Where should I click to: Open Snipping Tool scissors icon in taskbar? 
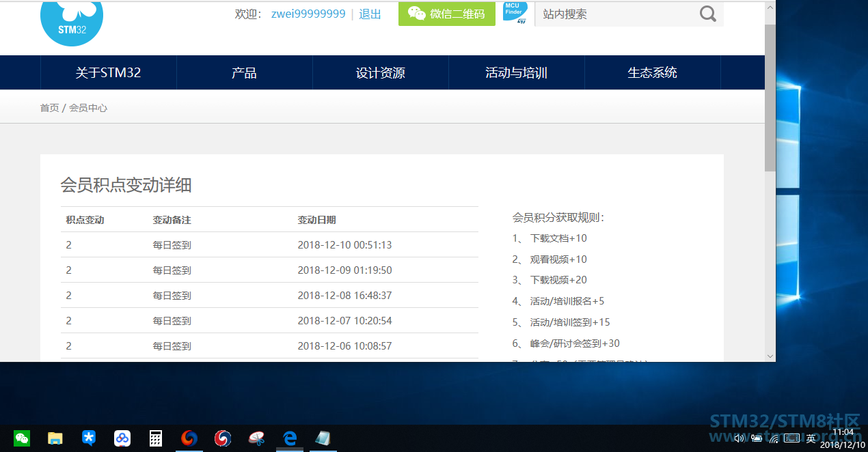click(256, 438)
